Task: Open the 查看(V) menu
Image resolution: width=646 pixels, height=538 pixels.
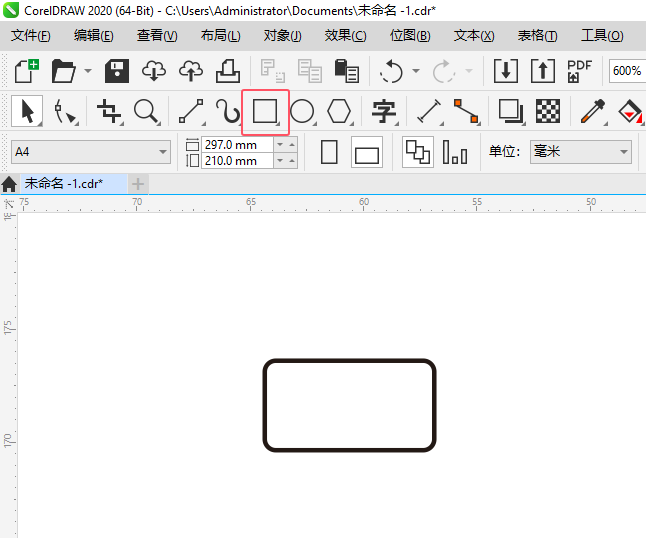Action: click(157, 35)
